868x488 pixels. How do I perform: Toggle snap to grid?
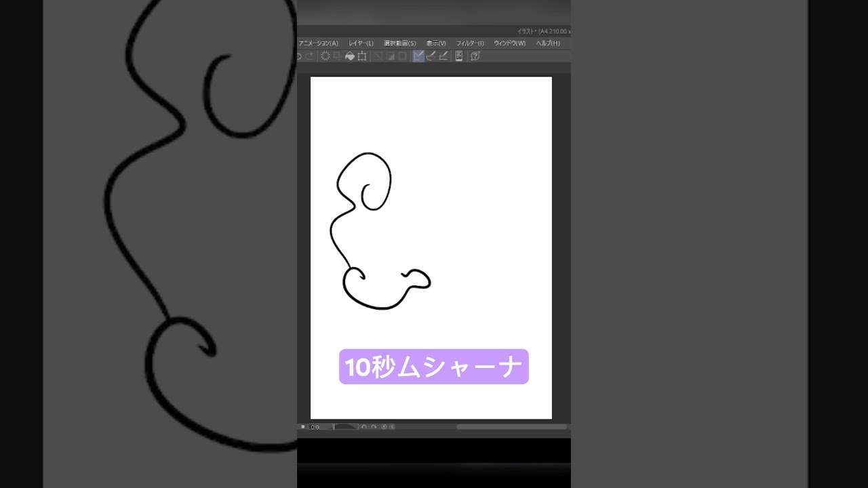[x=401, y=56]
